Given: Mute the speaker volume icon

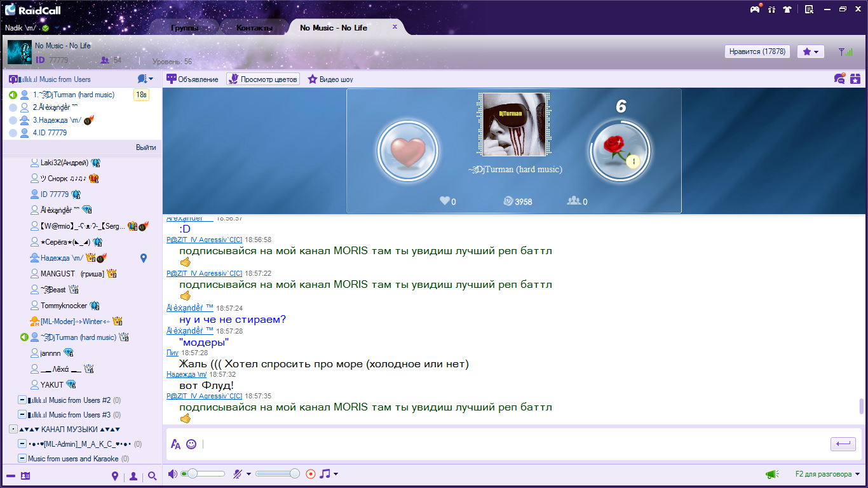Looking at the screenshot, I should [x=172, y=474].
